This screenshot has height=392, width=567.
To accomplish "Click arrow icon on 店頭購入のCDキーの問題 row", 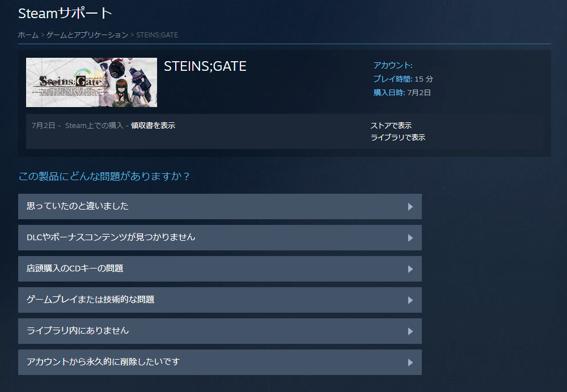I will tap(411, 269).
